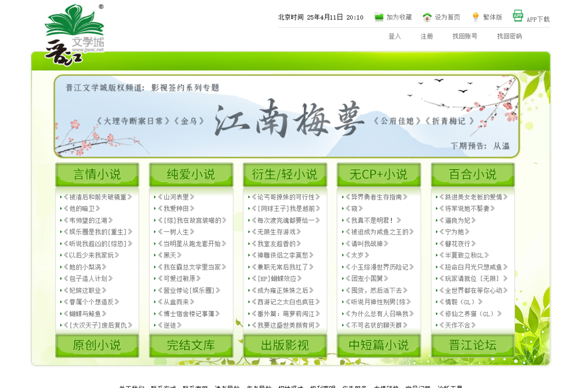Open novel 《黑天》
The width and height of the screenshot is (588, 388).
170,255
